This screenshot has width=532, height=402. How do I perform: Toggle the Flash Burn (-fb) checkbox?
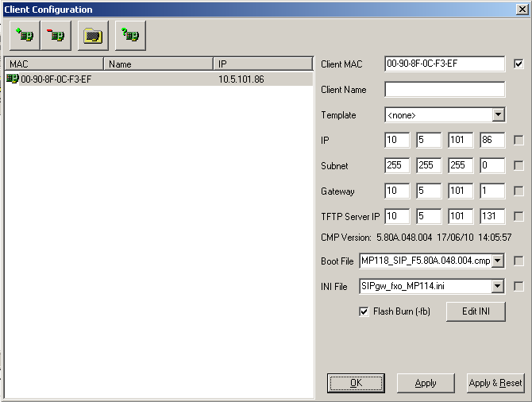[x=364, y=311]
